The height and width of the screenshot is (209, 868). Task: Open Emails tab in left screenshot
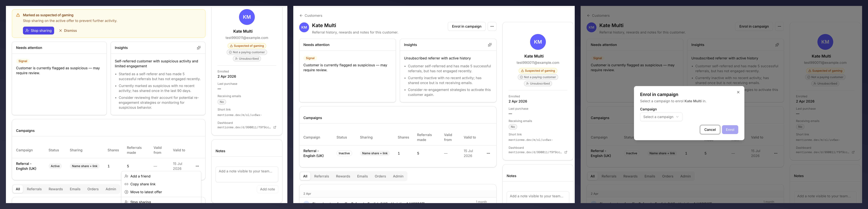point(75,189)
